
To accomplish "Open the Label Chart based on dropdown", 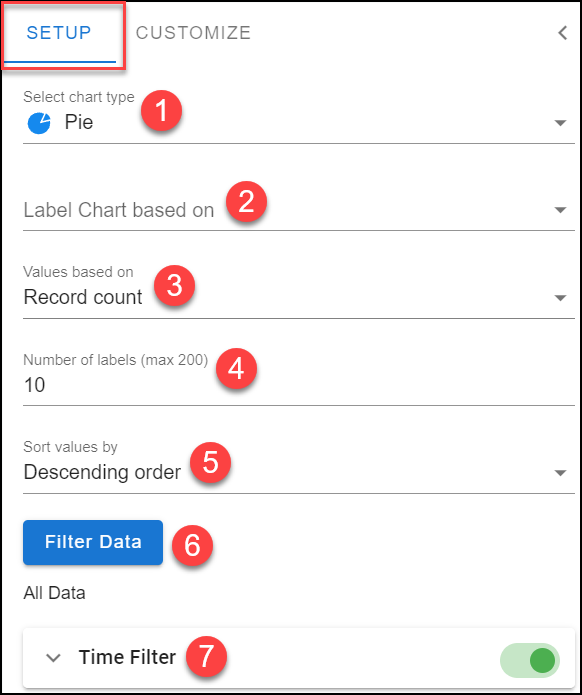I will click(x=299, y=210).
